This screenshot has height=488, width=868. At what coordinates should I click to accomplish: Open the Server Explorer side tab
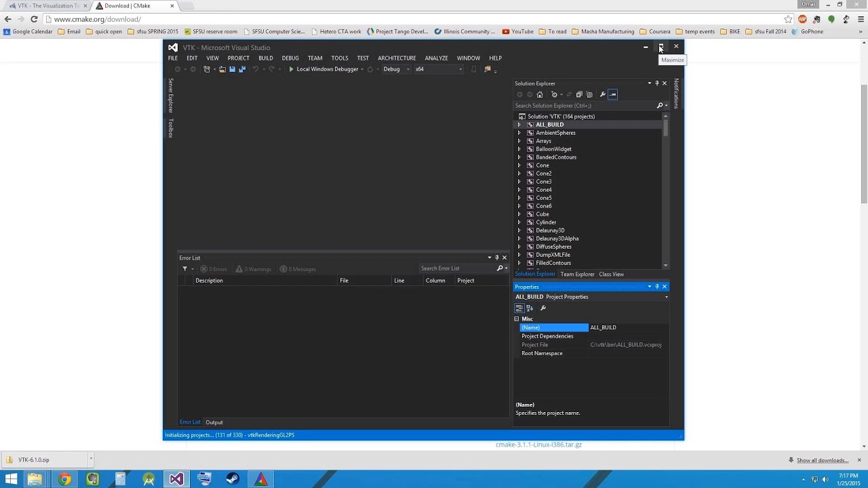(171, 96)
